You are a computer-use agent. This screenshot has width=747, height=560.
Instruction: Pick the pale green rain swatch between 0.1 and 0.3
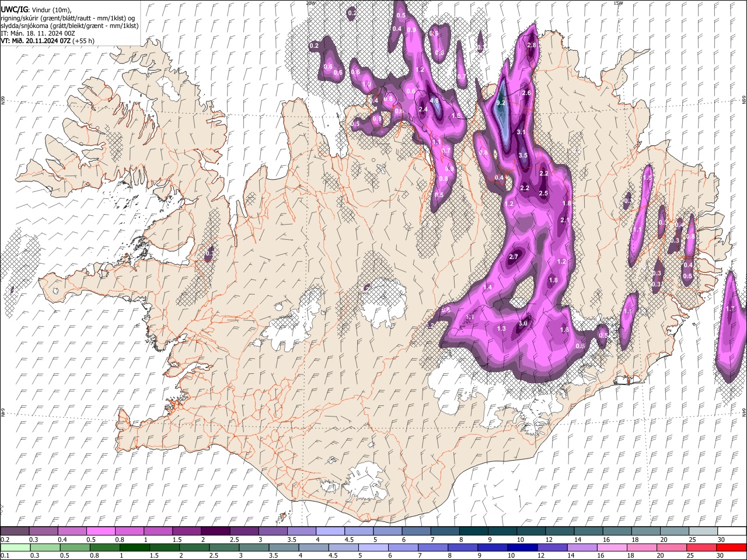(15, 547)
